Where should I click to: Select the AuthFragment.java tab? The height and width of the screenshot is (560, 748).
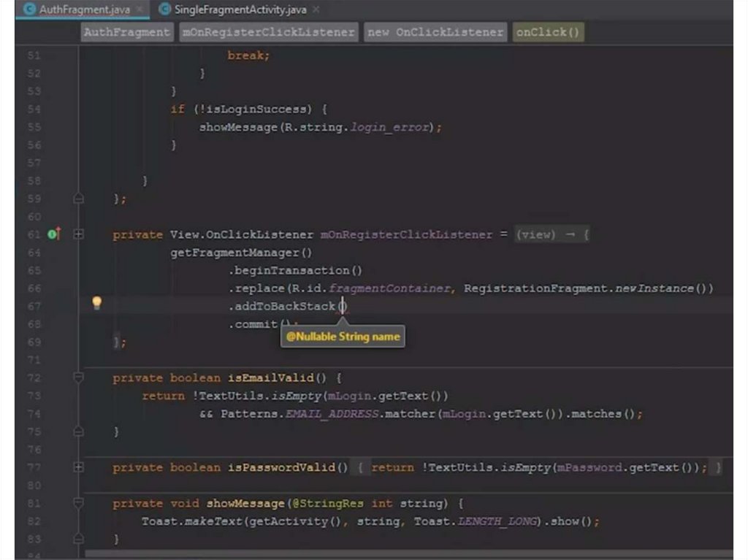[x=82, y=9]
